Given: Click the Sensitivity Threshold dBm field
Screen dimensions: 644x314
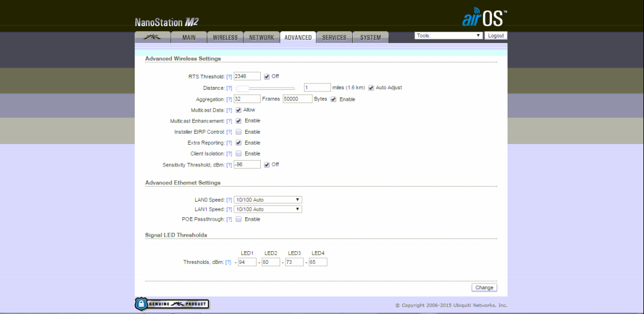Looking at the screenshot, I should [247, 164].
